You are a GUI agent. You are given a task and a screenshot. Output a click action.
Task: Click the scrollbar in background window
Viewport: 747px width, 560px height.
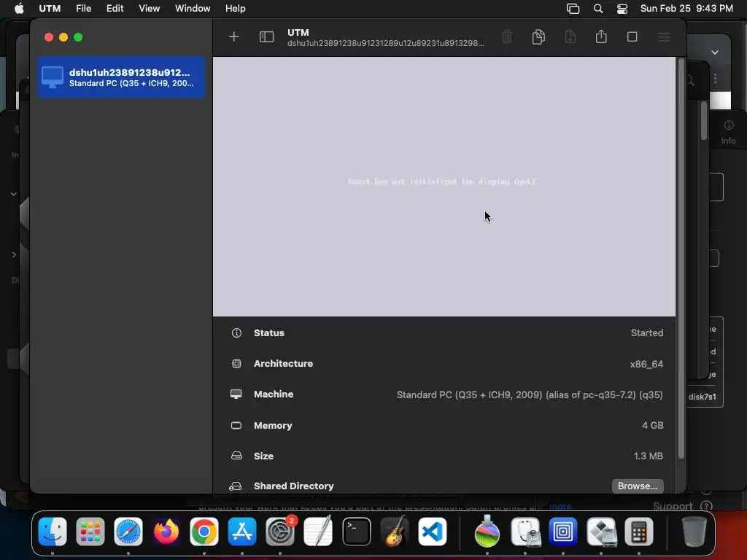pyautogui.click(x=704, y=122)
